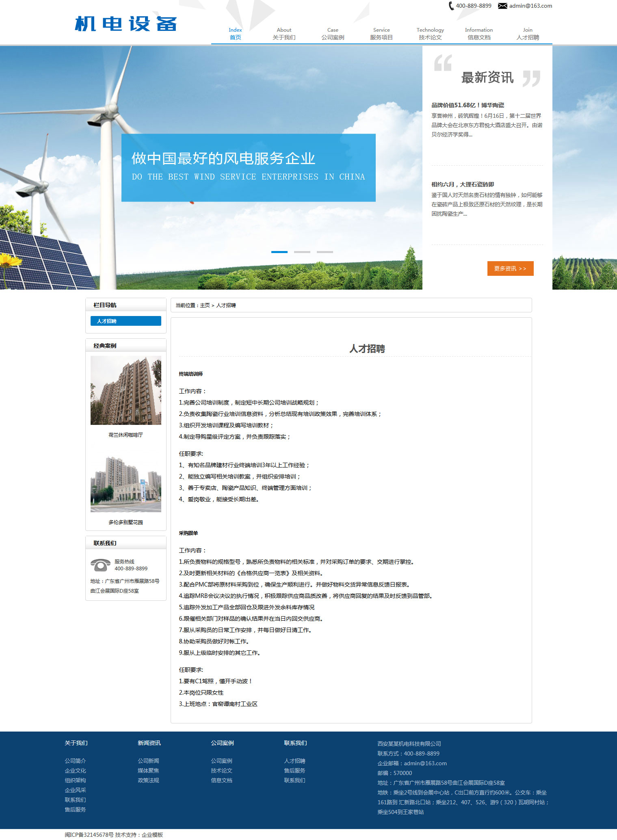The width and height of the screenshot is (617, 840).
Task: Open the About 关于我们 navigation tab
Action: (284, 34)
